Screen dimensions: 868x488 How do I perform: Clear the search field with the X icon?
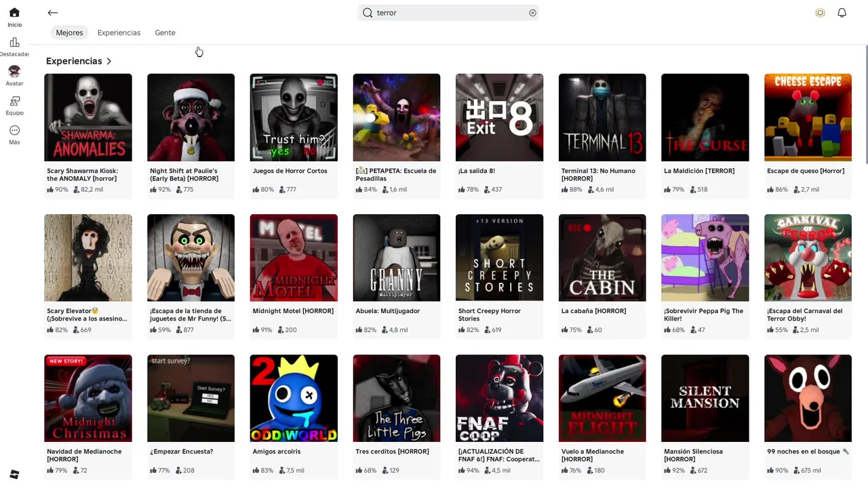[532, 13]
